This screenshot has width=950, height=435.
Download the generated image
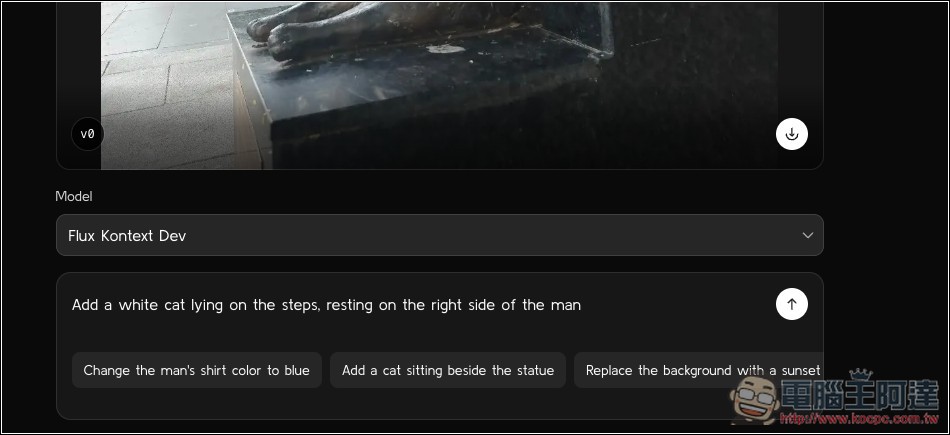[792, 134]
